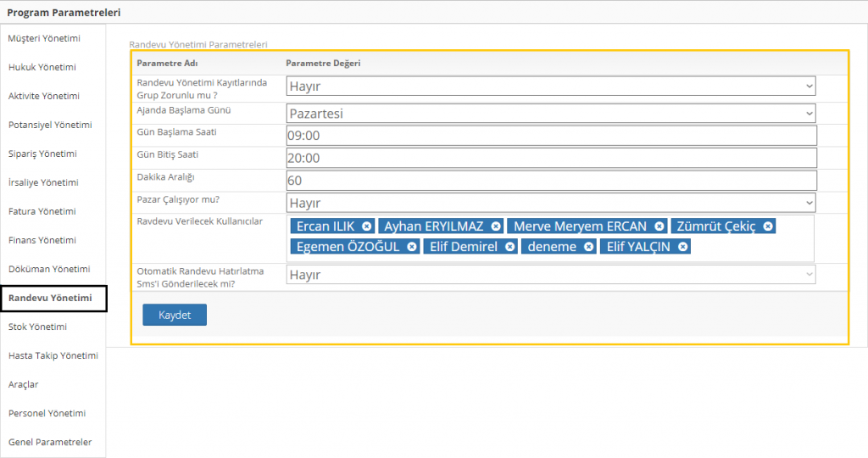Delete Elif Demirel user tag
This screenshot has width=868, height=458.
pyautogui.click(x=509, y=247)
